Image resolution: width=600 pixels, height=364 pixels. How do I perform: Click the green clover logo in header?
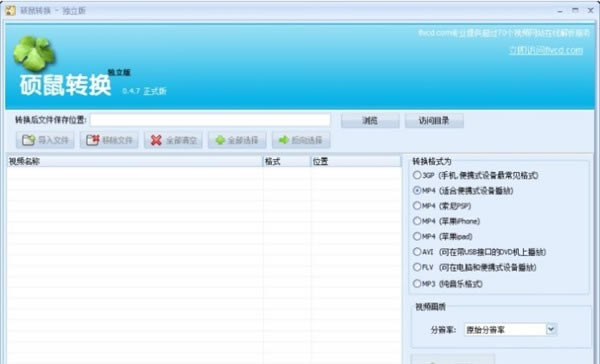[x=34, y=54]
